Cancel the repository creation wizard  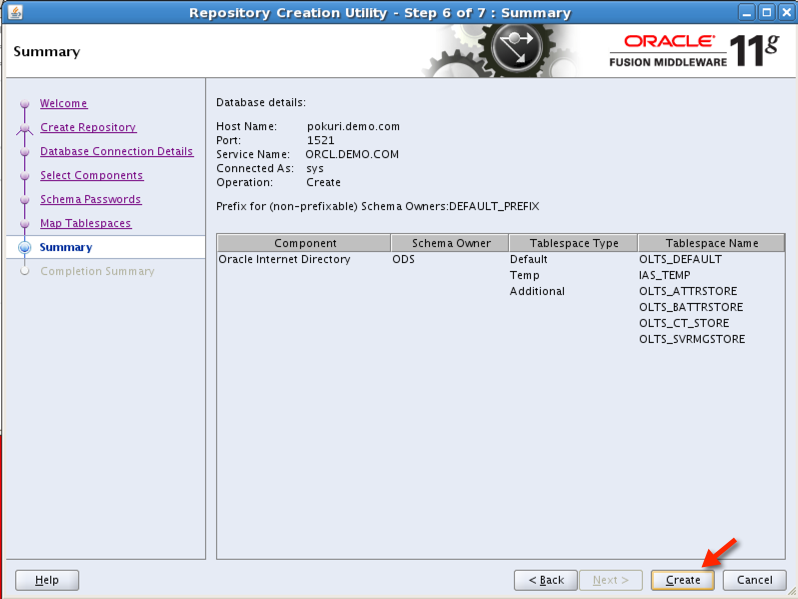pos(755,580)
